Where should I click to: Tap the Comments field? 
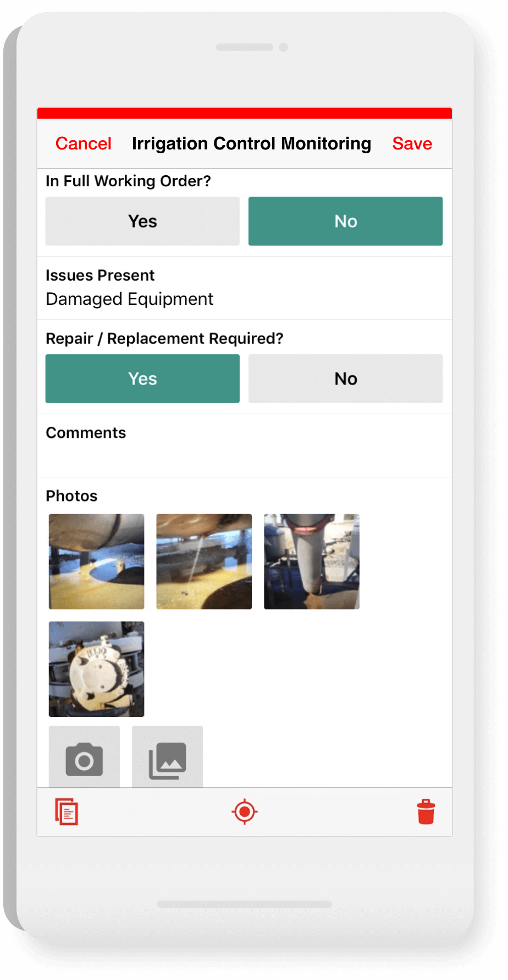click(245, 446)
